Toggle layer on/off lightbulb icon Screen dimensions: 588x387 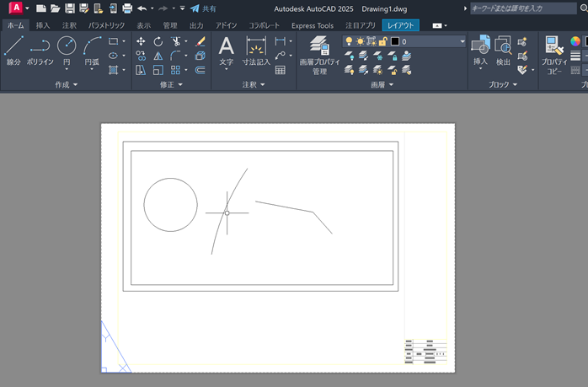tap(350, 41)
